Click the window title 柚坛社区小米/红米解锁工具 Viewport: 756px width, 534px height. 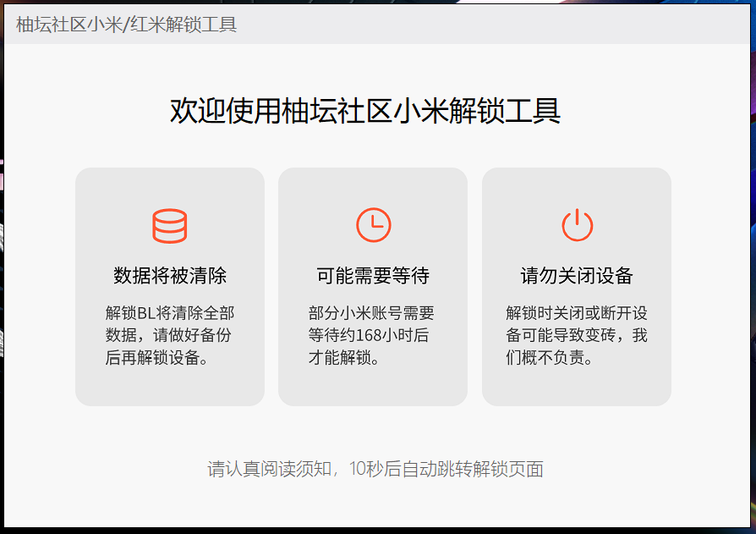126,25
